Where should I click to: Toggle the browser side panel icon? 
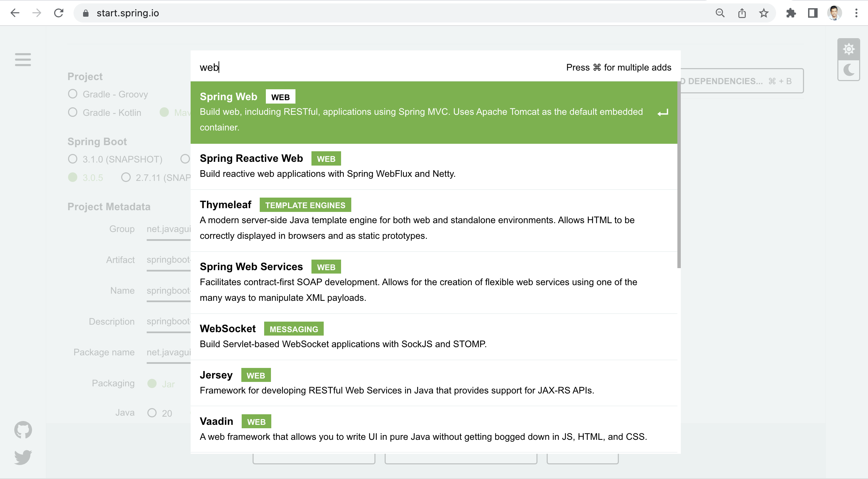click(813, 13)
